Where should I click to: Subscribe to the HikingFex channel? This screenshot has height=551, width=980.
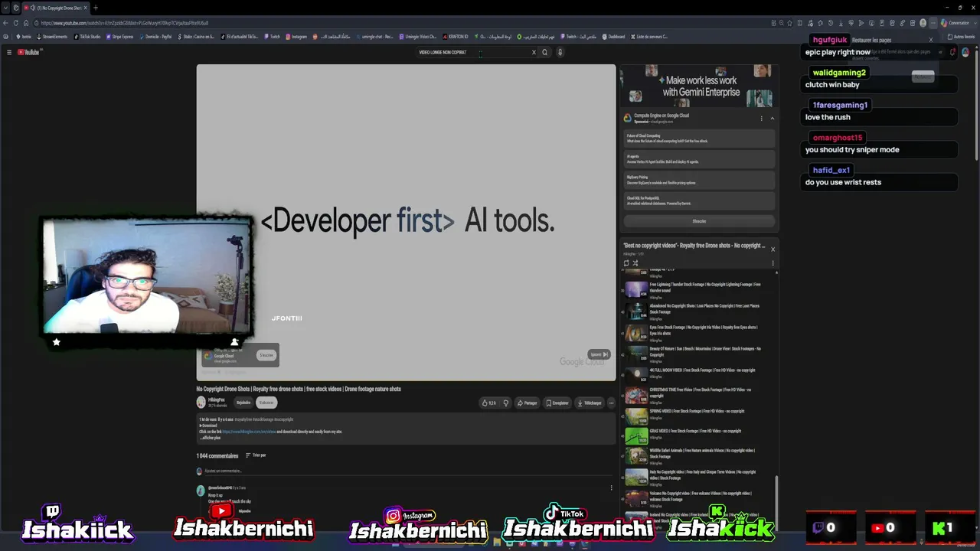click(x=266, y=403)
